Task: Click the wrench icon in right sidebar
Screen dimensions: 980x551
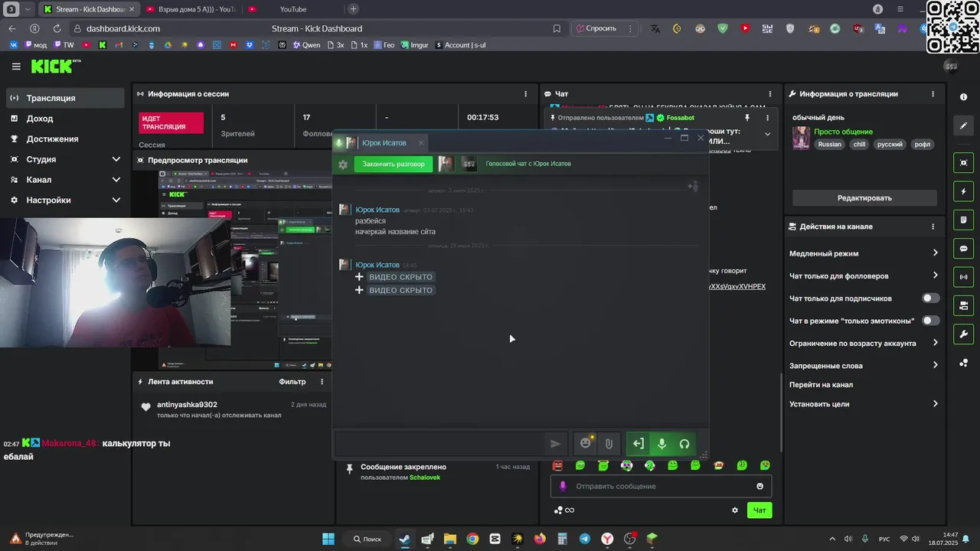Action: tap(963, 334)
